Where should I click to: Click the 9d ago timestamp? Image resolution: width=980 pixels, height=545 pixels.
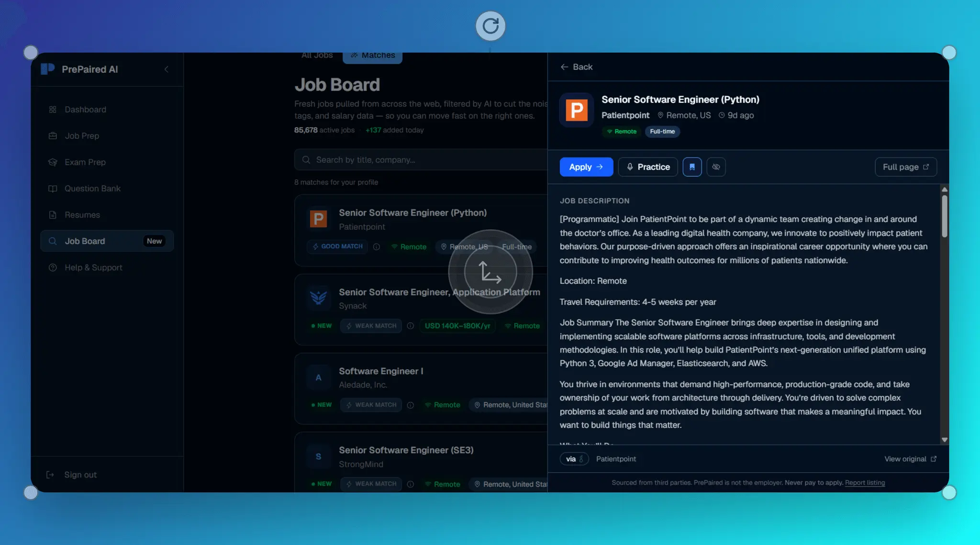point(736,115)
